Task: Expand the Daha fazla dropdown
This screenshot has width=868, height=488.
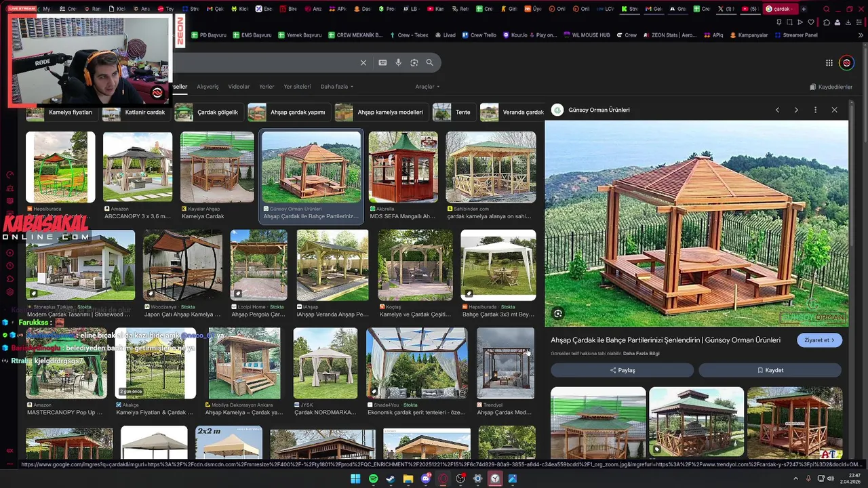Action: point(338,87)
